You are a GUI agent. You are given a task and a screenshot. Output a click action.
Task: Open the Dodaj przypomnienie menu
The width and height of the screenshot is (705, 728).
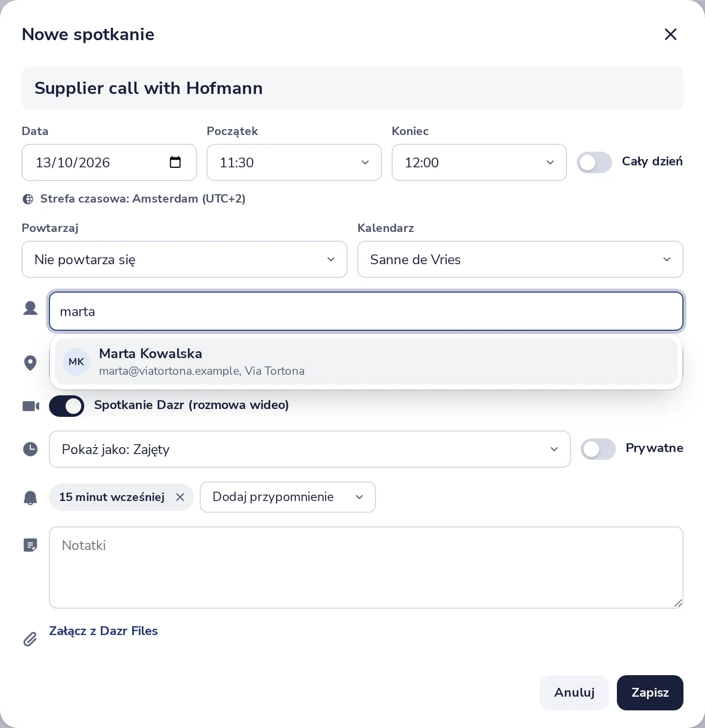(288, 497)
